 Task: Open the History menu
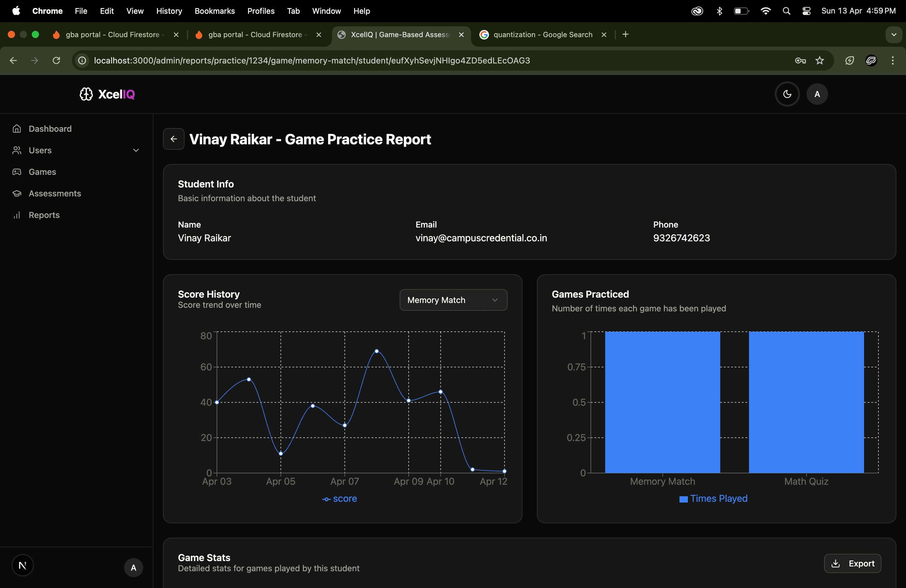click(169, 11)
